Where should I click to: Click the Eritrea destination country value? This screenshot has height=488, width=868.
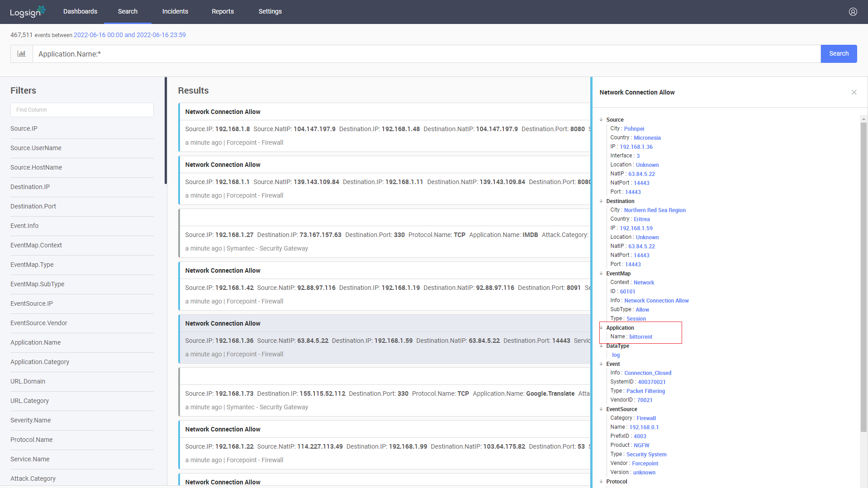[642, 219]
